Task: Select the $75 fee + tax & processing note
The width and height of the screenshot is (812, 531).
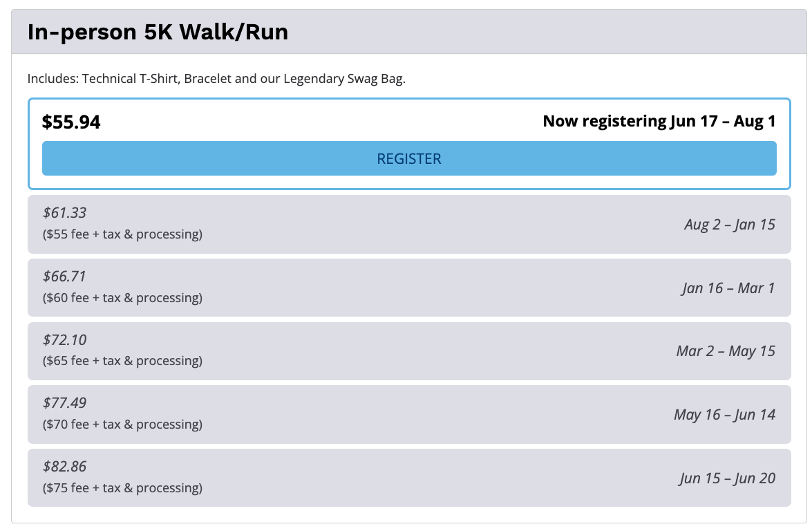Action: point(123,488)
